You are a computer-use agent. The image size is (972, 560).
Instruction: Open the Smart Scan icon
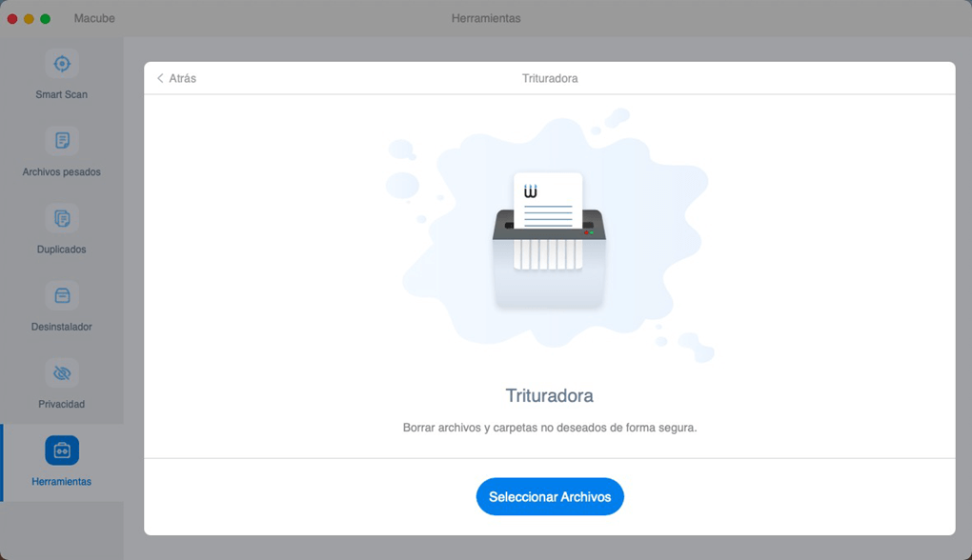(61, 63)
